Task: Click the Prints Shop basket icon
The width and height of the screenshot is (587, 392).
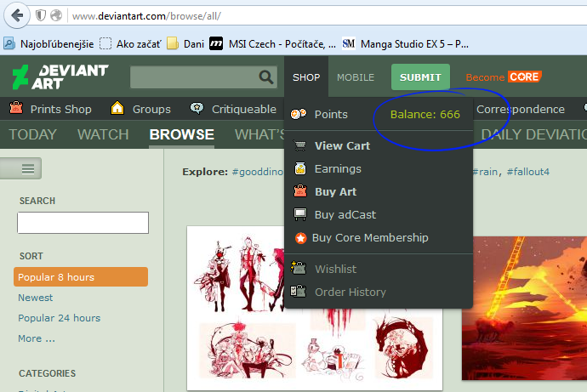Action: [16, 108]
